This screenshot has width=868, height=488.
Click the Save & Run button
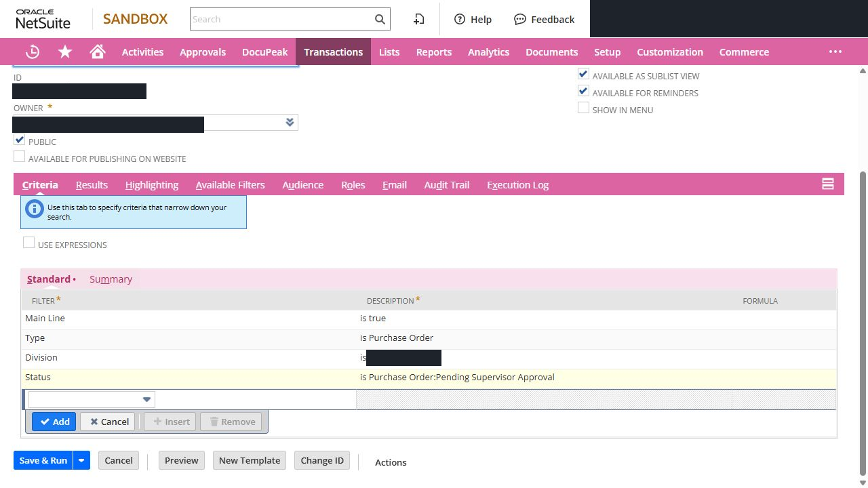[43, 460]
